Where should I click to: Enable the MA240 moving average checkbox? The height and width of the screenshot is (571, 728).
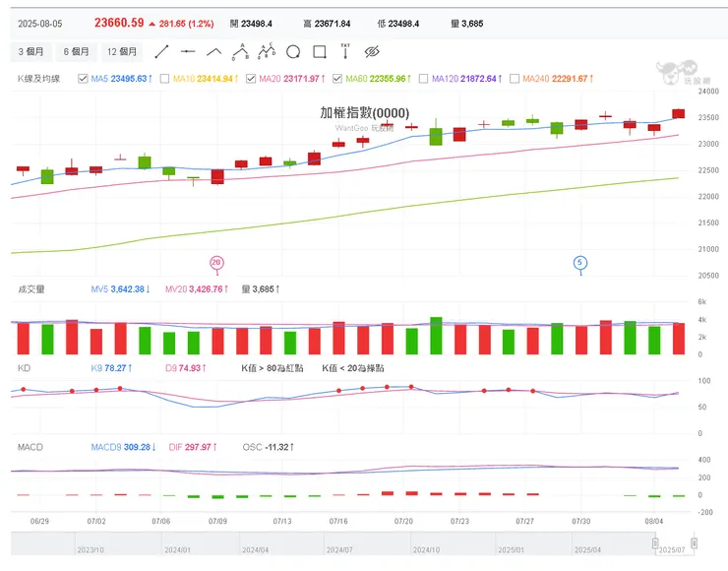[515, 79]
